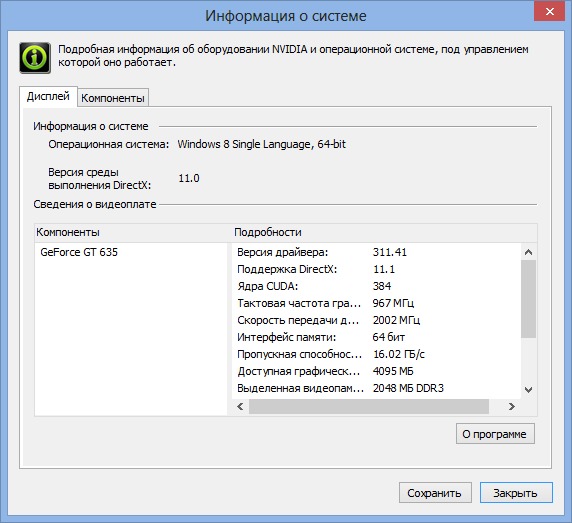Click the 16.02 ГБ/с bandwidth value

pos(399,354)
